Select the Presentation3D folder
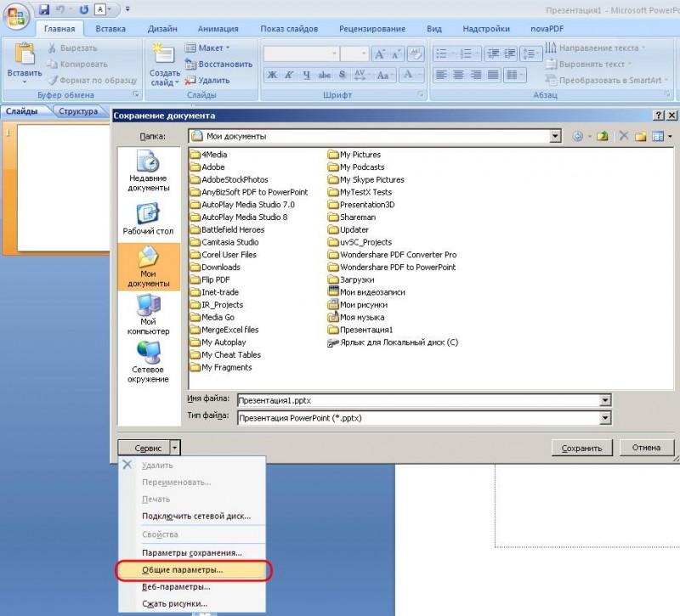Screen dimensions: 680x616 362,205
